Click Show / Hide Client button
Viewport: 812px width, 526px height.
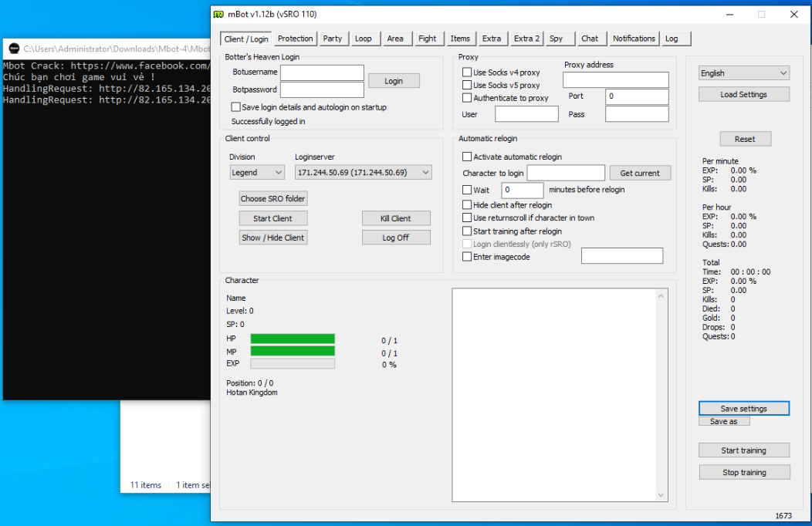273,238
